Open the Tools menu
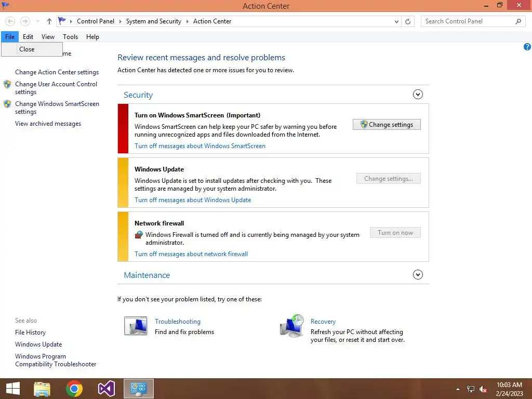 (x=70, y=37)
